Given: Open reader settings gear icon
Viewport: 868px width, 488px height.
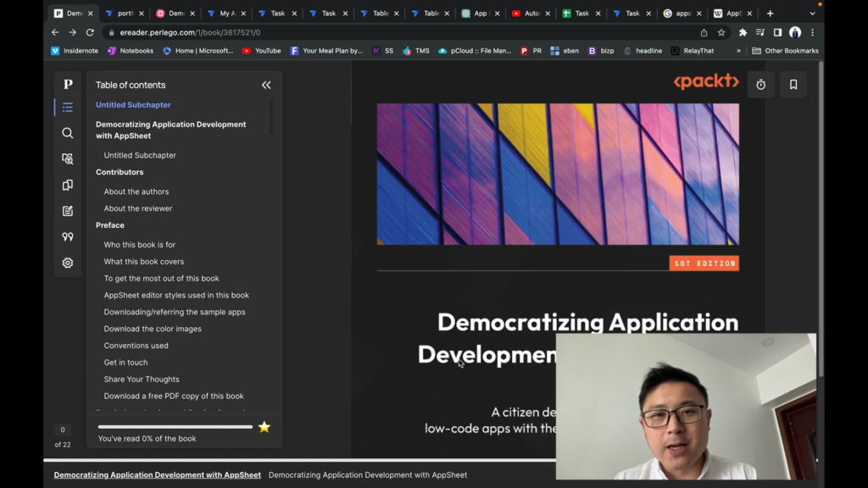Looking at the screenshot, I should (68, 263).
